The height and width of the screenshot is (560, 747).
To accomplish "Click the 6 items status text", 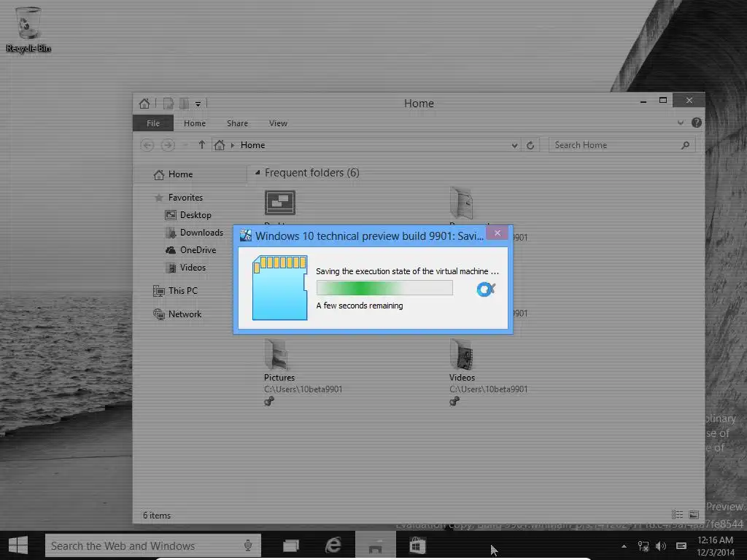I will 157,516.
